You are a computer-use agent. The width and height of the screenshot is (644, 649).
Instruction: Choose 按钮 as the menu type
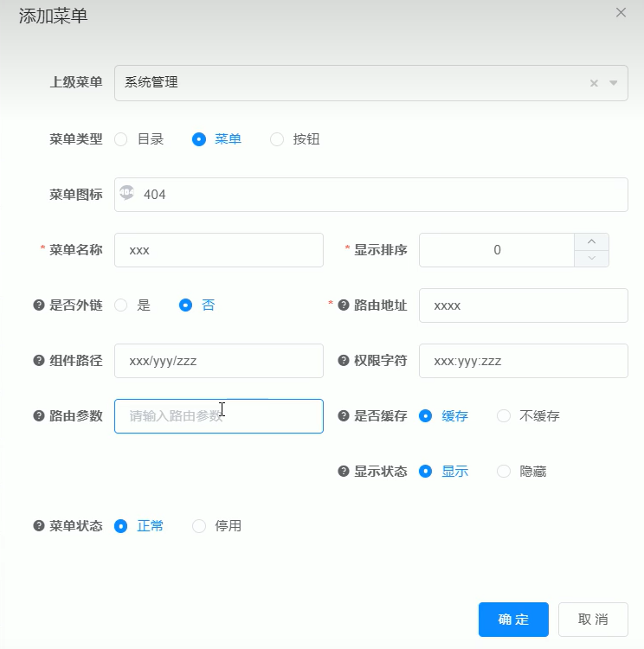277,138
